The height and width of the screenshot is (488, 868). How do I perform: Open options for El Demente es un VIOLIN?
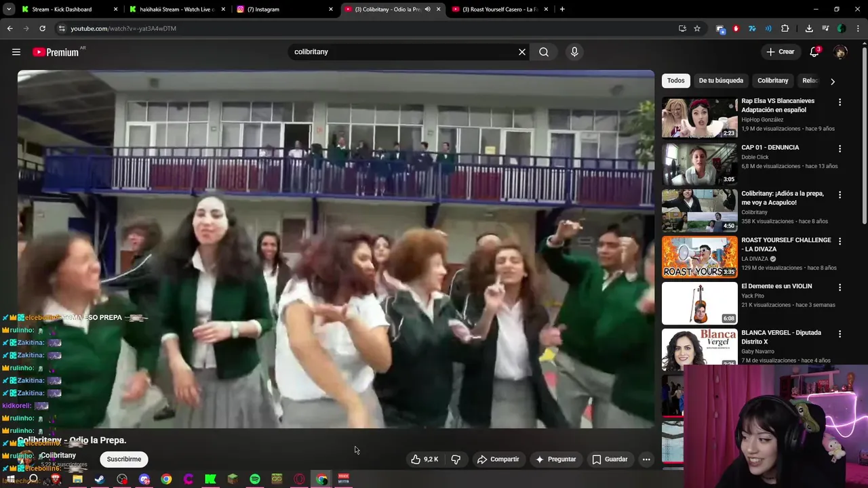[x=840, y=287]
